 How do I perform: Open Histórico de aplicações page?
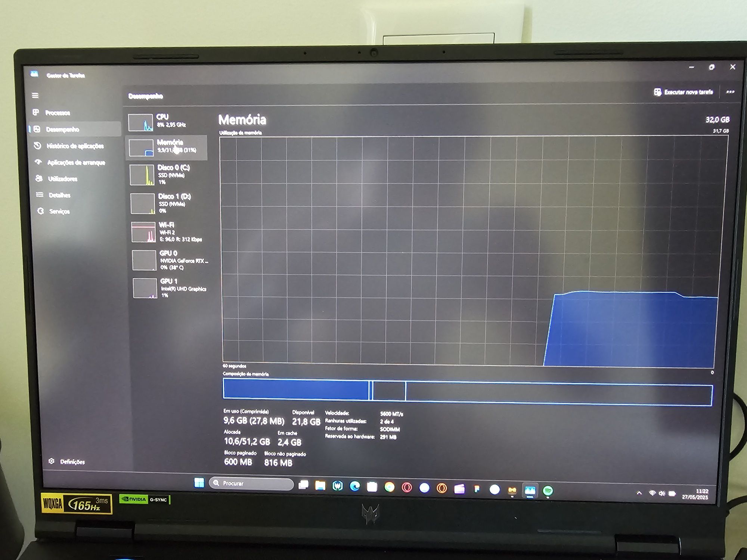(x=75, y=146)
